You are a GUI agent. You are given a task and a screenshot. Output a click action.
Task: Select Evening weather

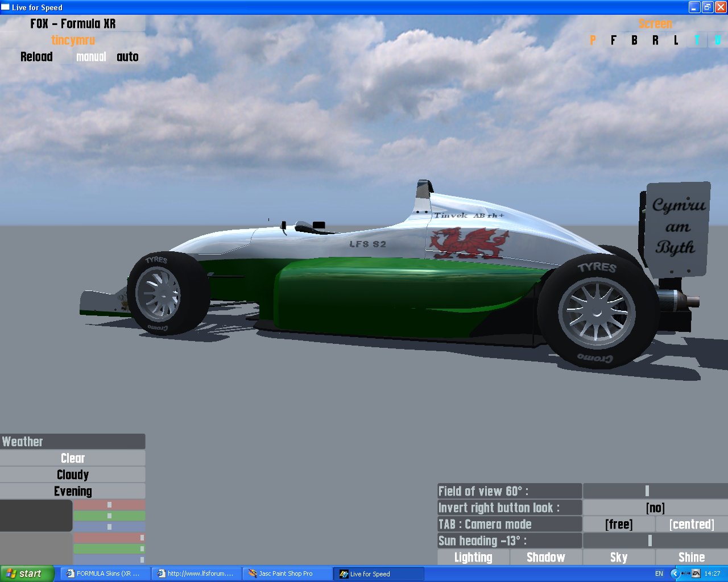point(73,491)
